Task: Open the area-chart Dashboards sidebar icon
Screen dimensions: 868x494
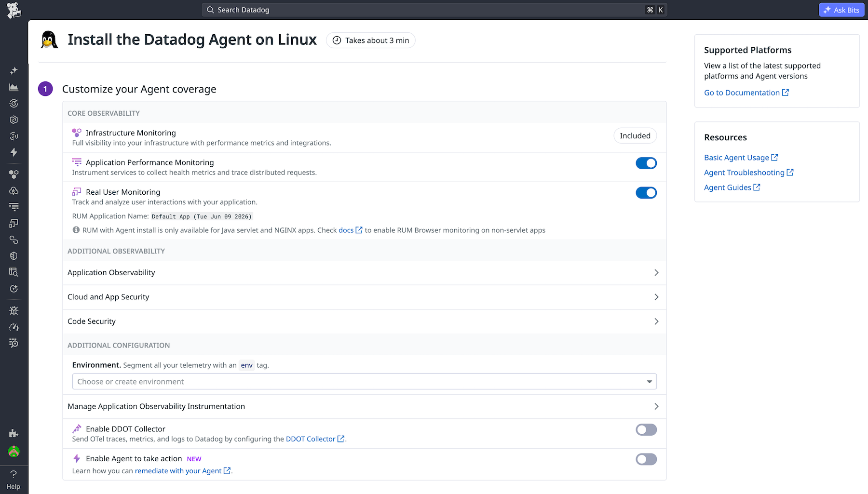Action: (x=14, y=87)
